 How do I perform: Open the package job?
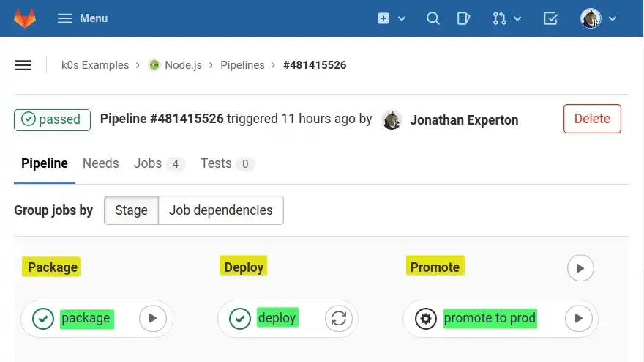86,318
